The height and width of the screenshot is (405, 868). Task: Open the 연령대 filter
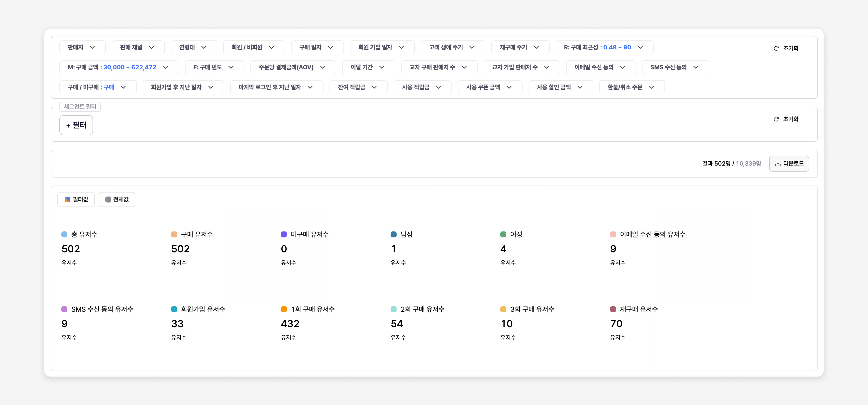coord(194,48)
